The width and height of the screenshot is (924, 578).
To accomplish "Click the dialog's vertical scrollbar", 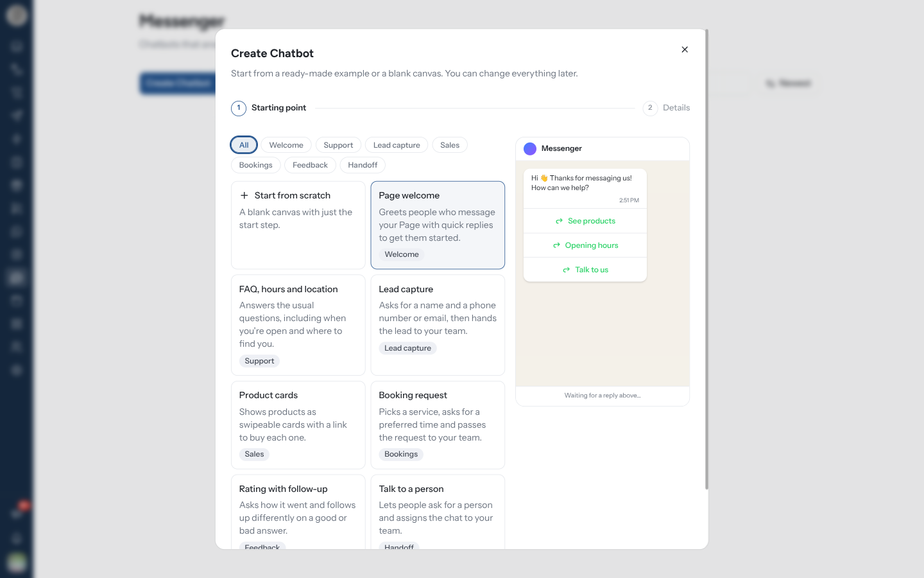I will (x=706, y=259).
